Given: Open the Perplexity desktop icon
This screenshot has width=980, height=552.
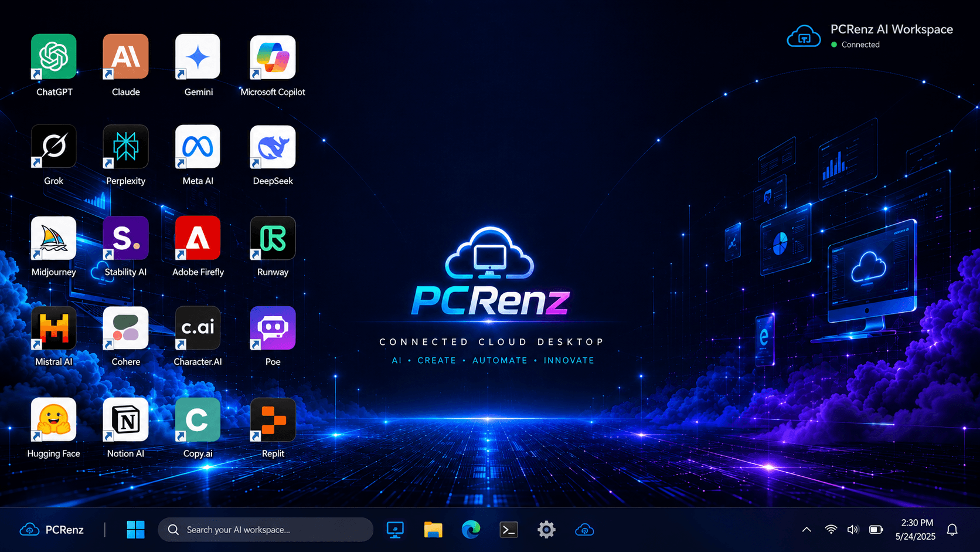Looking at the screenshot, I should tap(125, 147).
